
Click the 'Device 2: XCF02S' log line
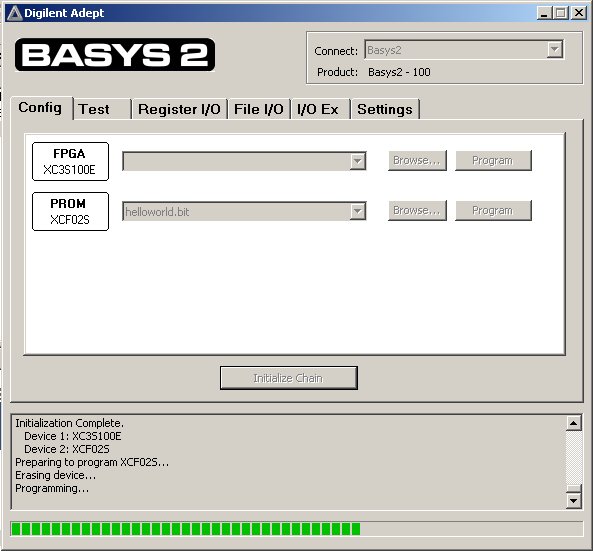point(67,449)
